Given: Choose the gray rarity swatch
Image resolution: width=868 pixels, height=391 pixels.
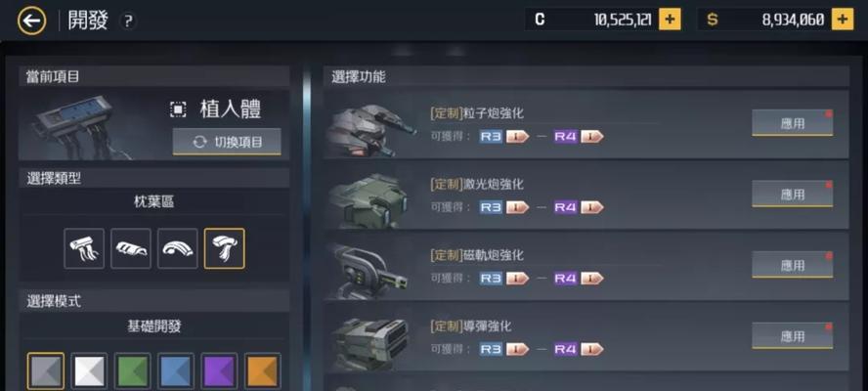Looking at the screenshot, I should click(46, 371).
